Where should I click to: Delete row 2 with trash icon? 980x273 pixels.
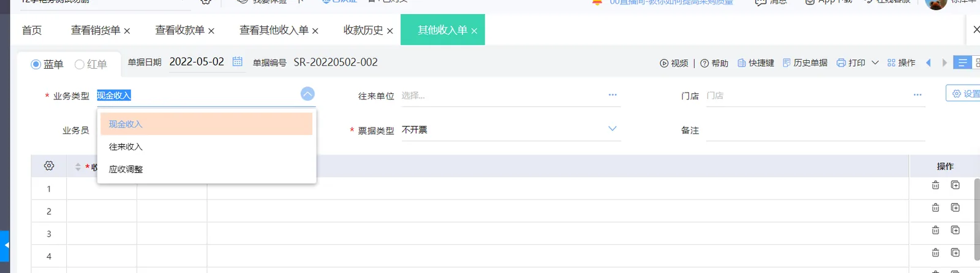point(935,207)
